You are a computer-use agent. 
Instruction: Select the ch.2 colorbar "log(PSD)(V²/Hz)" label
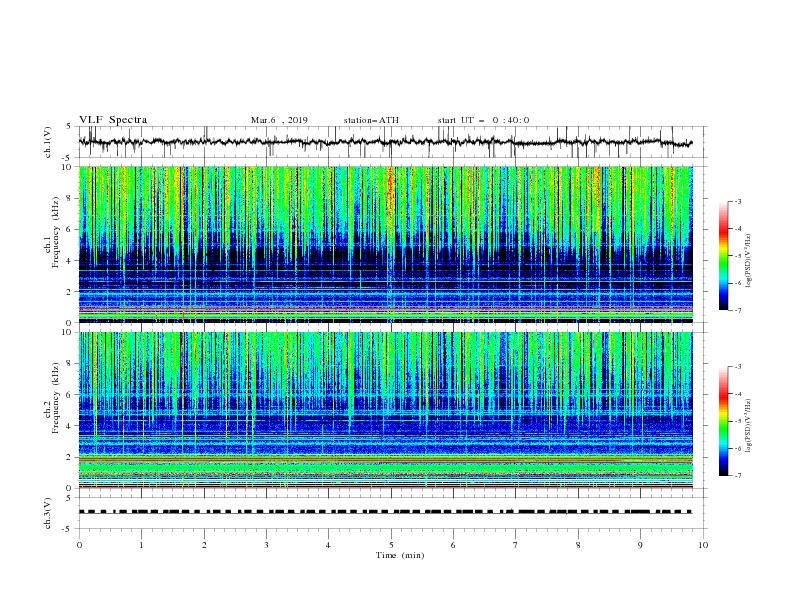(x=749, y=426)
